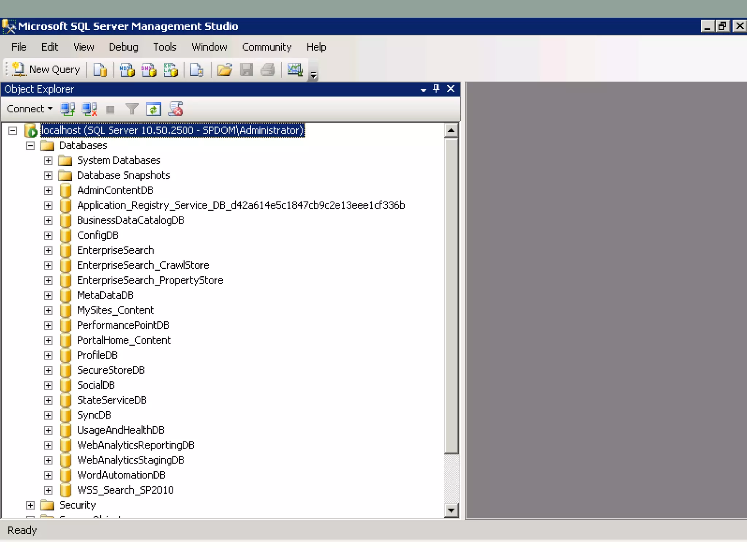Open the Debug menu
The height and width of the screenshot is (560, 747).
click(123, 47)
